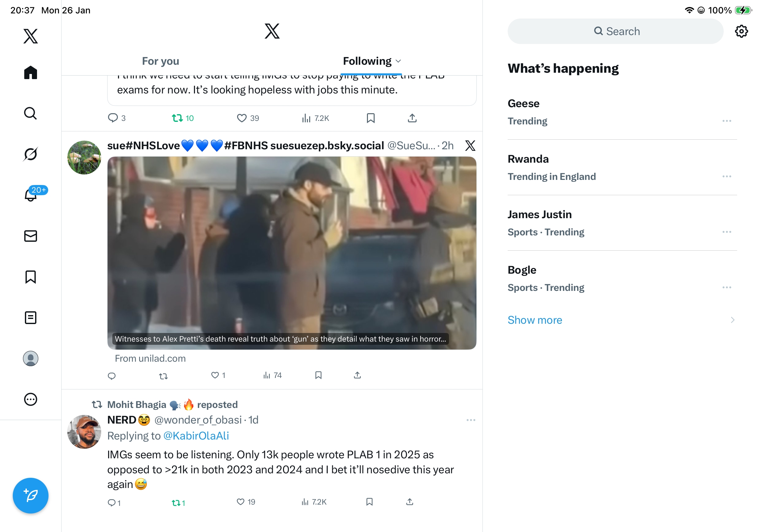762x532 pixels.
Task: Open three-dot menu on NERD's post
Action: click(471, 420)
